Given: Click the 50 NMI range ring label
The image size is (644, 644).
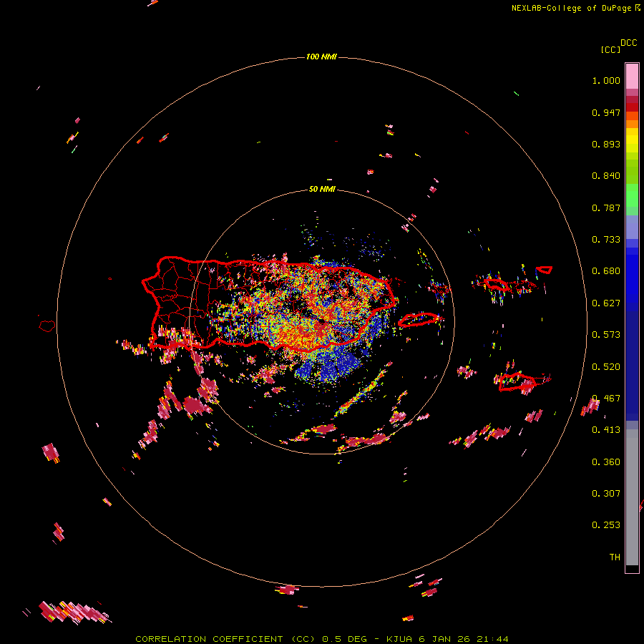Looking at the screenshot, I should coord(322,190).
